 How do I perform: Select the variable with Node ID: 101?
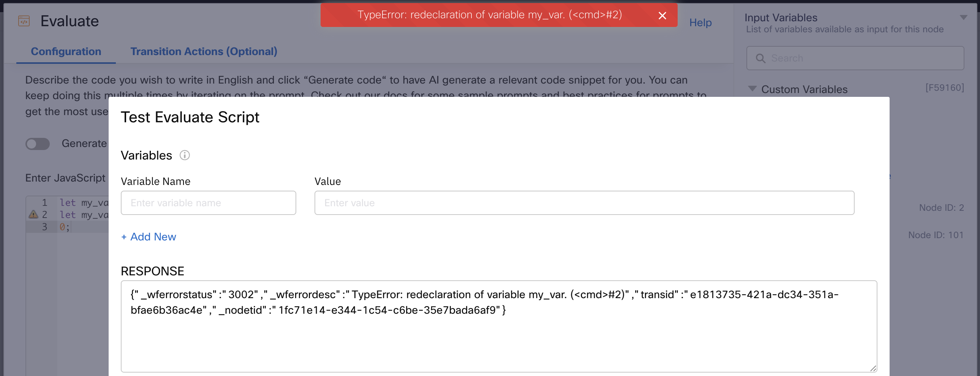[x=935, y=235]
